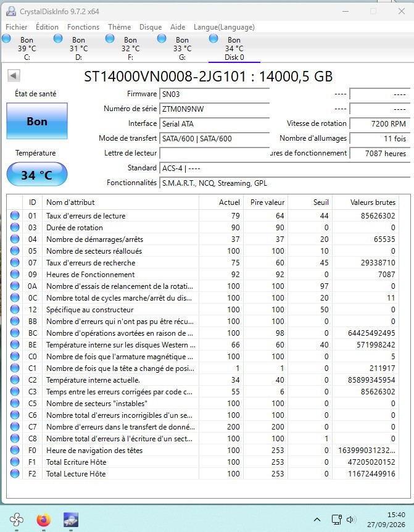Click the CrystalDiskInfo taskbar icon
The image size is (414, 532).
(70, 520)
